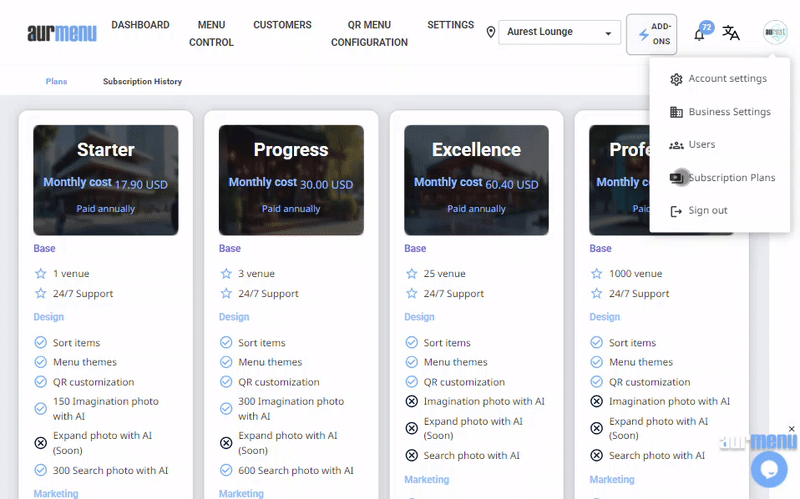The height and width of the screenshot is (499, 800).
Task: Open Users from the profile menu
Action: point(702,145)
